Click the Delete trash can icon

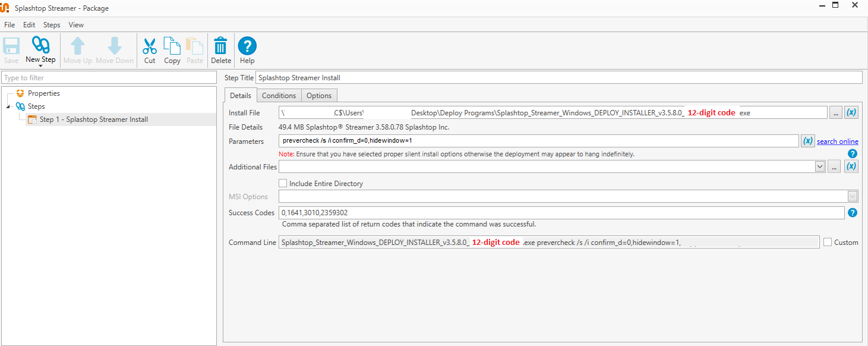(220, 46)
